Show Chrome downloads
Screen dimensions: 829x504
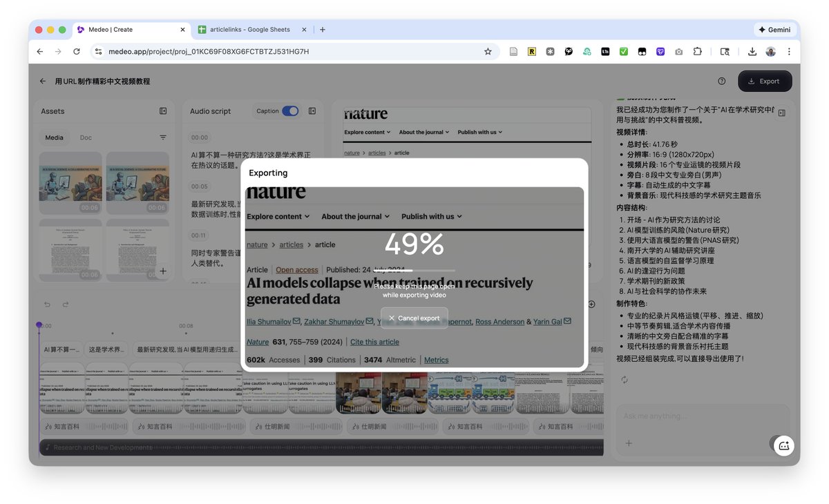click(752, 52)
